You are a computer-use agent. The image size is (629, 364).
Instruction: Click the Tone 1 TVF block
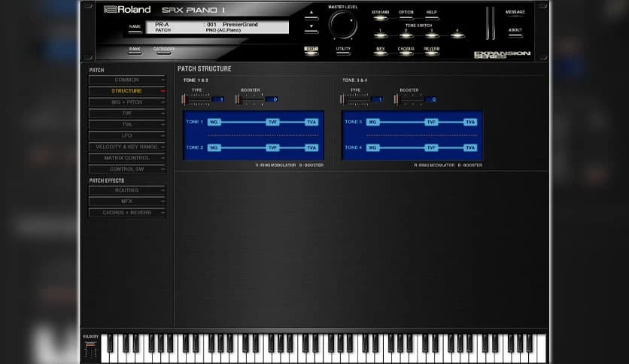272,123
